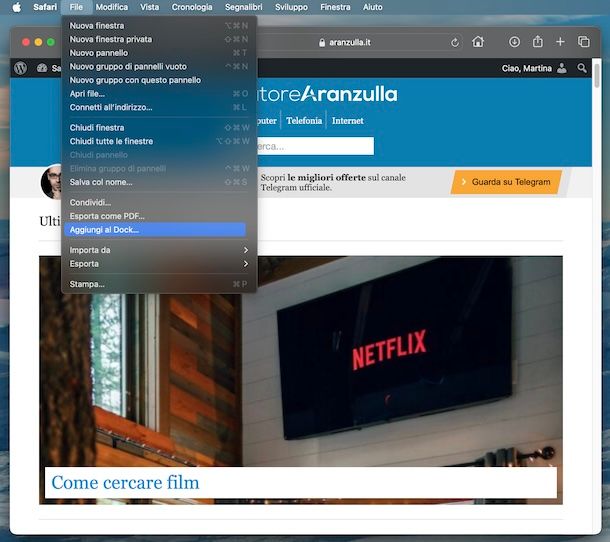Choose Nuova finestra
The image size is (610, 542).
[159, 26]
